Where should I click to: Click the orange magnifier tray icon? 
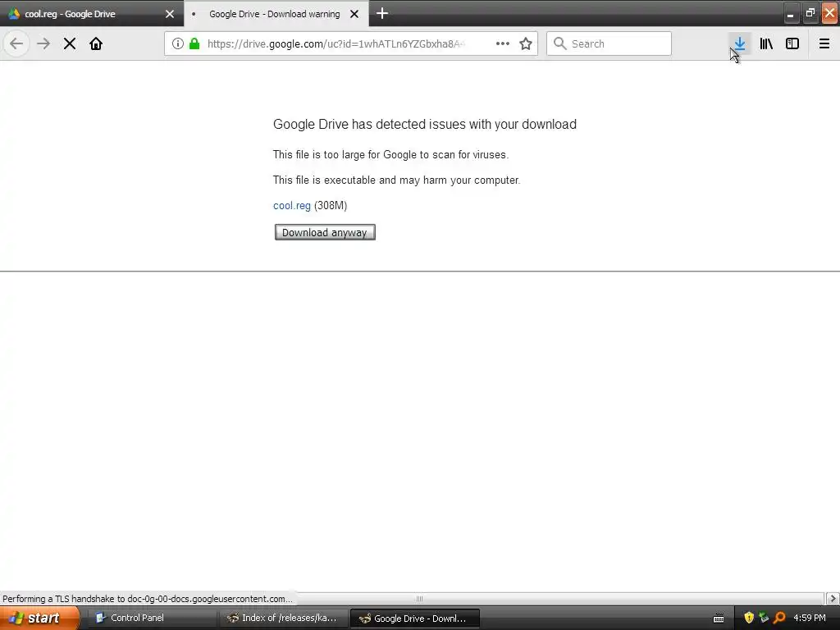pos(779,618)
